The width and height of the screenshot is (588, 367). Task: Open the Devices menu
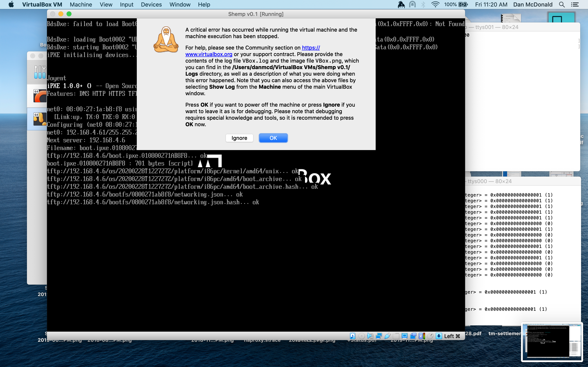point(151,4)
